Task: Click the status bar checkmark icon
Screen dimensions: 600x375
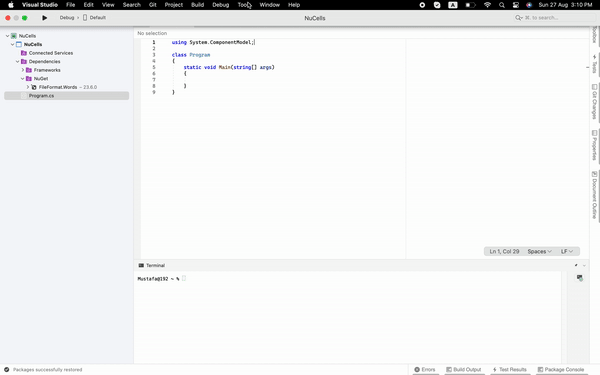Action: pos(7,370)
